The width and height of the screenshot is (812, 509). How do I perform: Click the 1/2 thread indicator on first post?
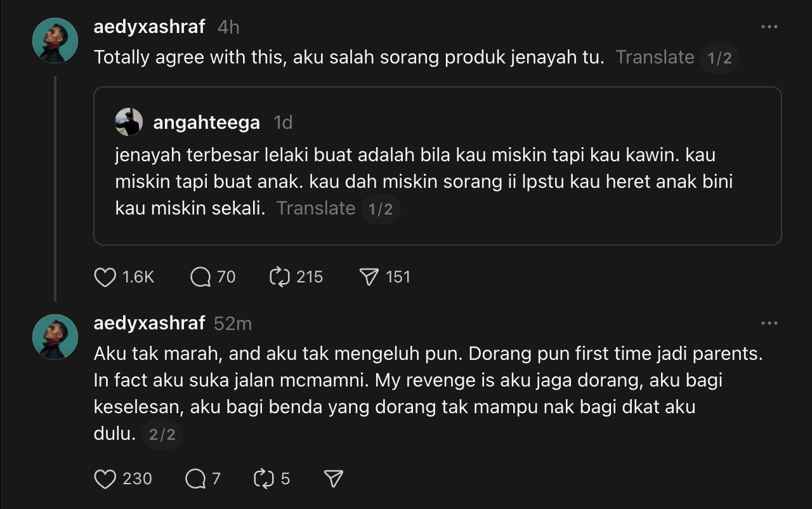click(719, 59)
